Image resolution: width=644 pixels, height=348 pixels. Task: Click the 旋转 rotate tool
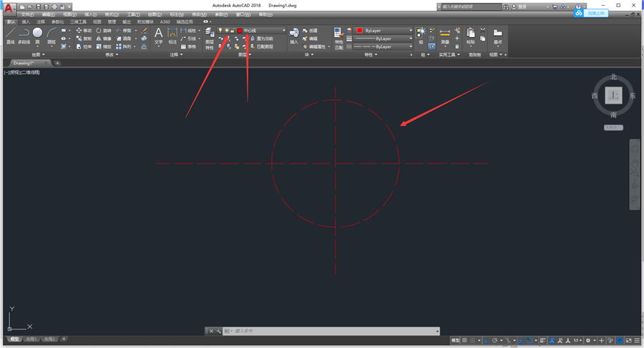click(104, 31)
